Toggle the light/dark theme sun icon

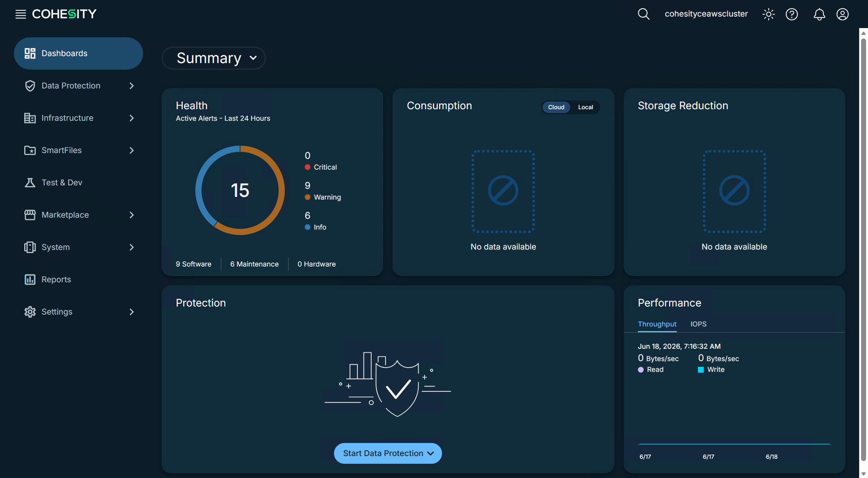point(769,14)
